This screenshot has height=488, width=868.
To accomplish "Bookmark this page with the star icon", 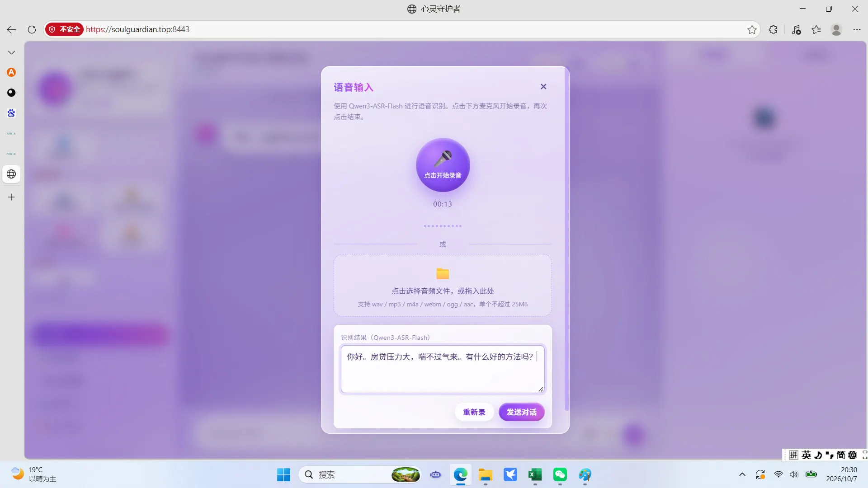I will [752, 29].
